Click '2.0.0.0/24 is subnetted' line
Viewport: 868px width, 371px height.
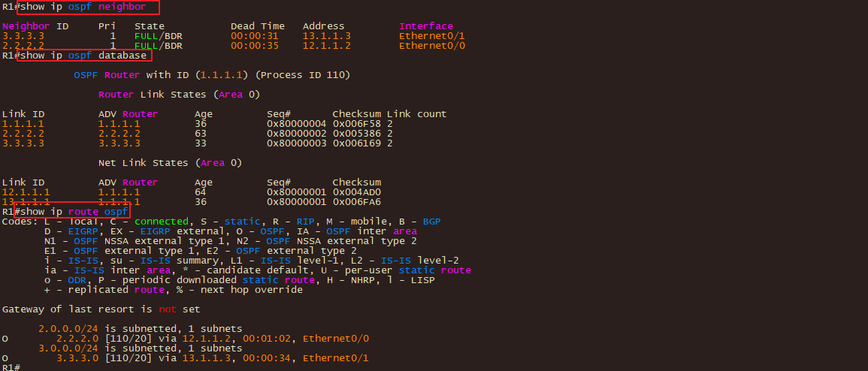pyautogui.click(x=140, y=328)
